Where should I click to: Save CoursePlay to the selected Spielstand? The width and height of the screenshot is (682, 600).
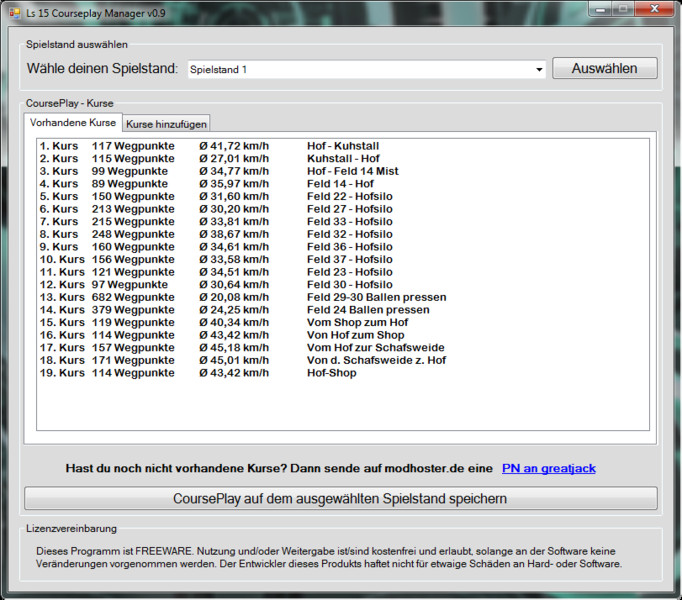click(341, 498)
